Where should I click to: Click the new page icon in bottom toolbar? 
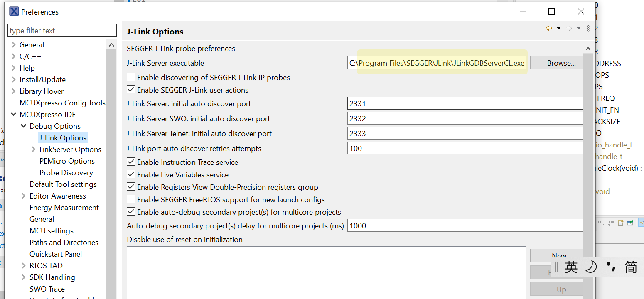(x=620, y=223)
